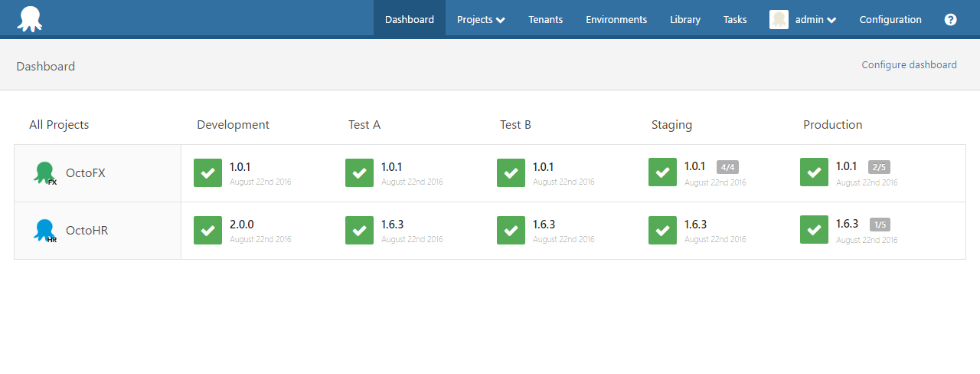Click OctoHR Staging date August 22nd 2016
The height and width of the screenshot is (374, 980).
click(x=715, y=240)
